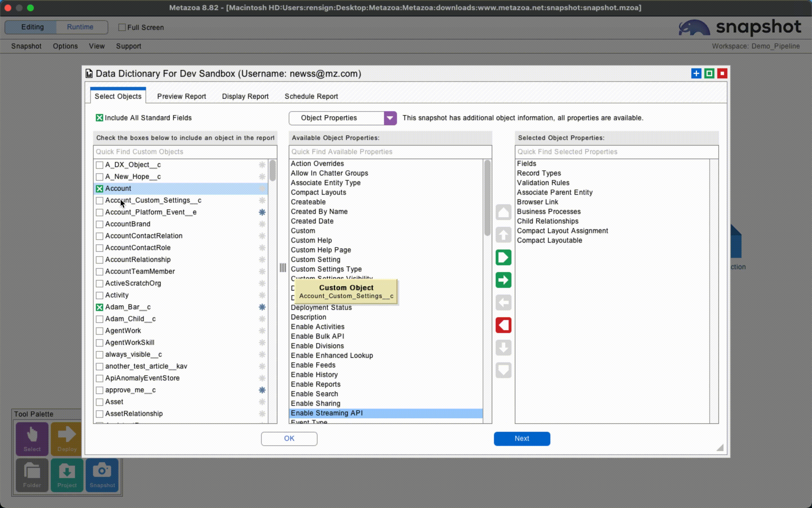Check the Asset object checkbox
Screen dimensions: 812x508
[99, 402]
